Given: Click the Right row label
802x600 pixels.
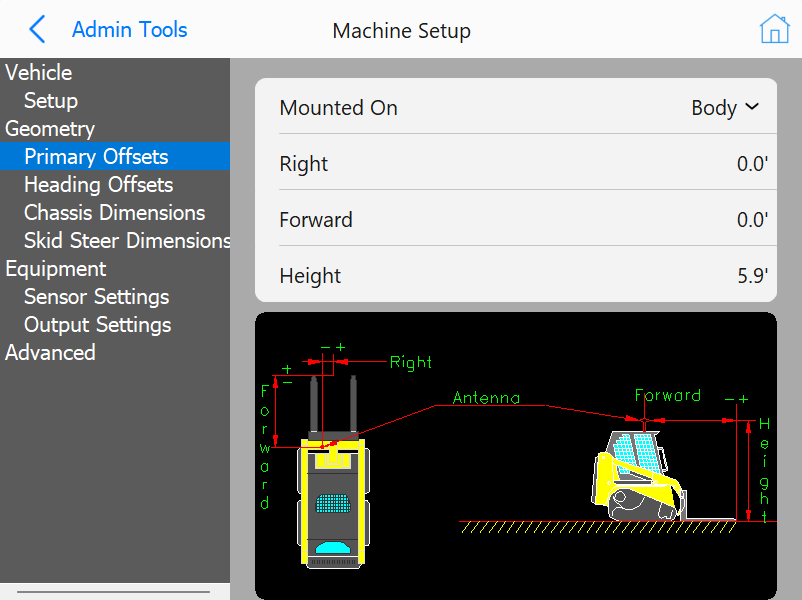Looking at the screenshot, I should pos(303,164).
